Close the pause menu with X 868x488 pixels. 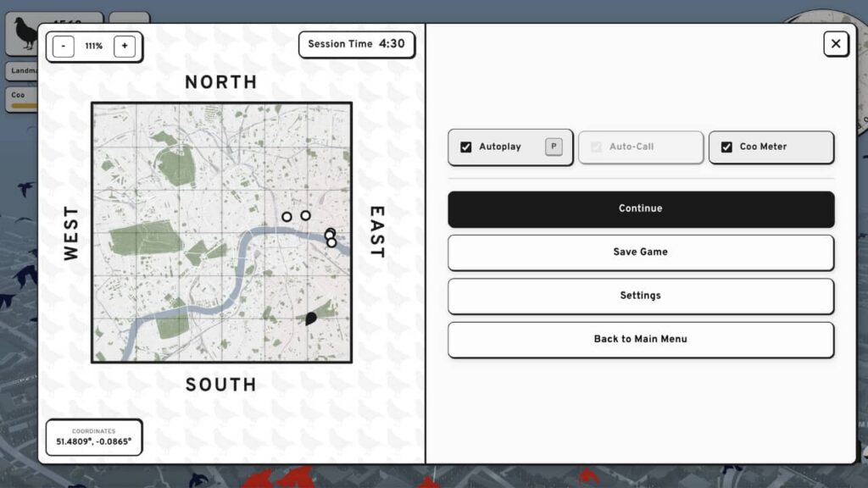click(836, 44)
